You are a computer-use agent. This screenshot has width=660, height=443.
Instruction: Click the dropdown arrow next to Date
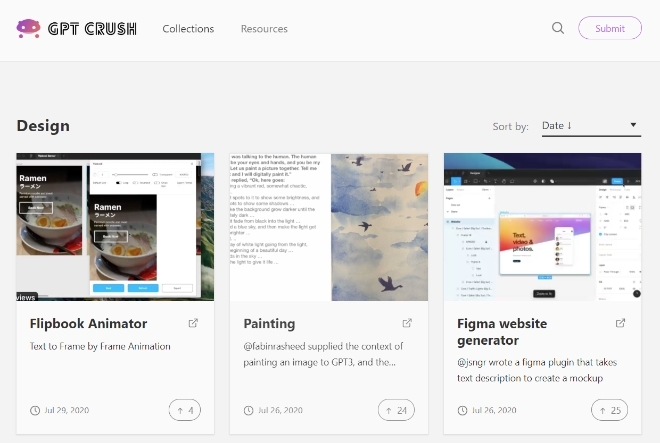(x=633, y=125)
